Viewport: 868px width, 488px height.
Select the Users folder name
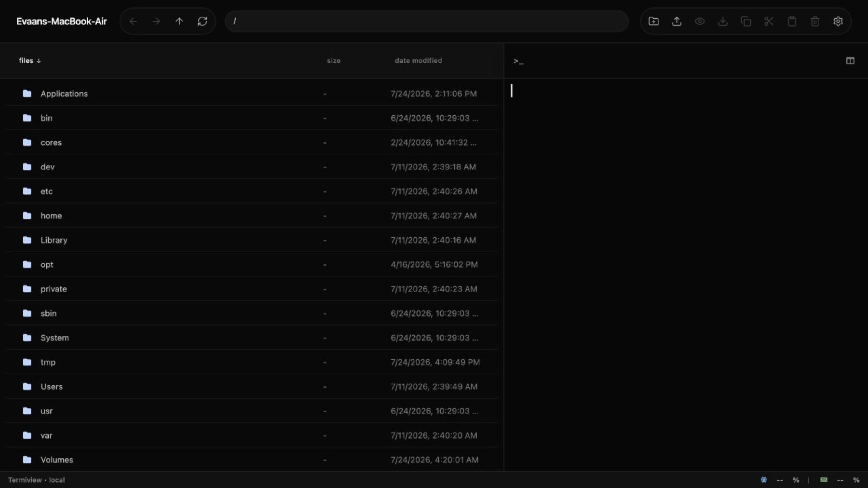point(52,387)
